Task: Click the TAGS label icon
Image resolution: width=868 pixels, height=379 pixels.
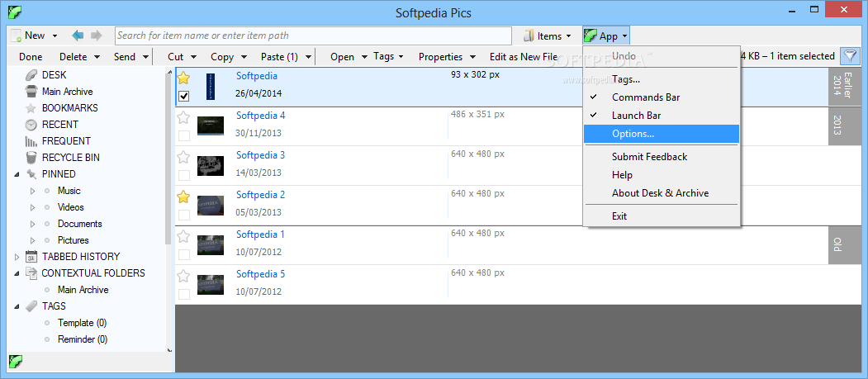Action: tap(32, 306)
